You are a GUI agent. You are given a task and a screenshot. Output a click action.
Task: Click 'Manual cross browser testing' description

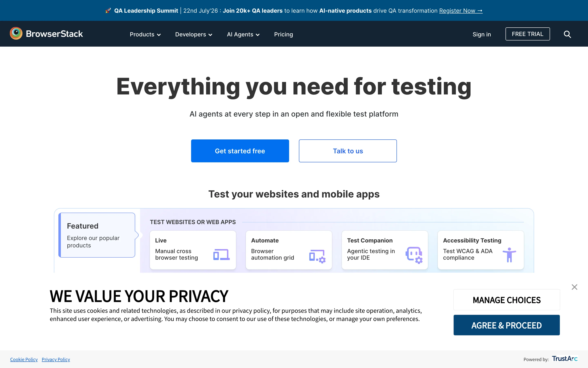point(177,254)
